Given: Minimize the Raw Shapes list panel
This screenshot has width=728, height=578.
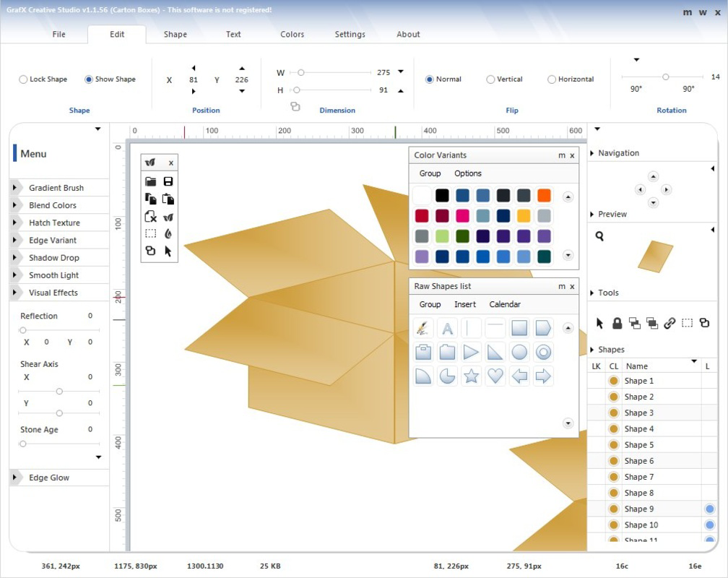Looking at the screenshot, I should pyautogui.click(x=562, y=287).
